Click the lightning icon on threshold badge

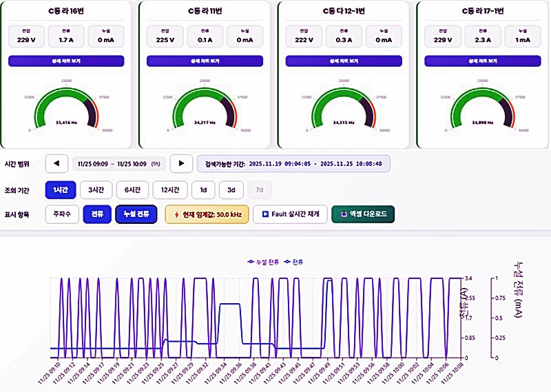click(178, 214)
